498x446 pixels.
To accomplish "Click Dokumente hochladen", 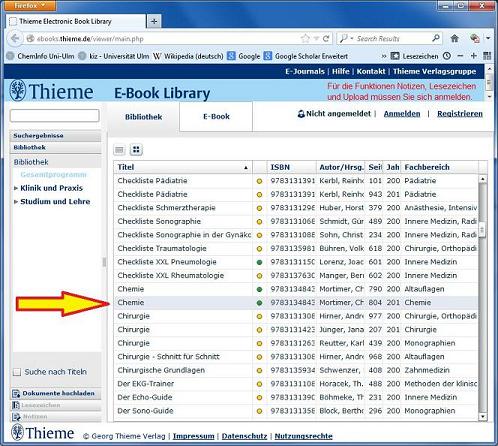I will pyautogui.click(x=55, y=393).
